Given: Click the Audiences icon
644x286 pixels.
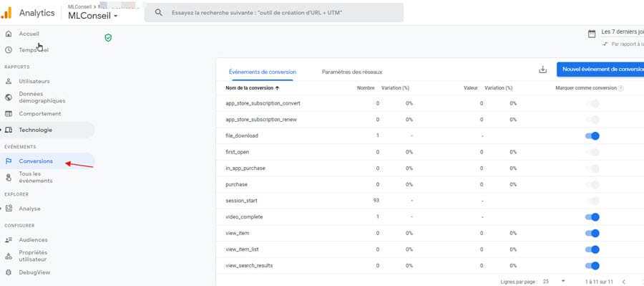Looking at the screenshot, I should pyautogui.click(x=8, y=240).
